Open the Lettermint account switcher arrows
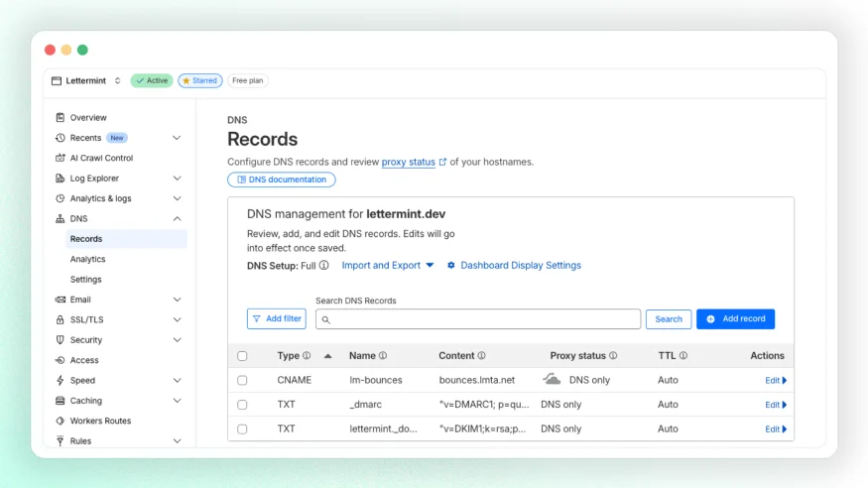The height and width of the screenshot is (488, 868). [x=117, y=80]
